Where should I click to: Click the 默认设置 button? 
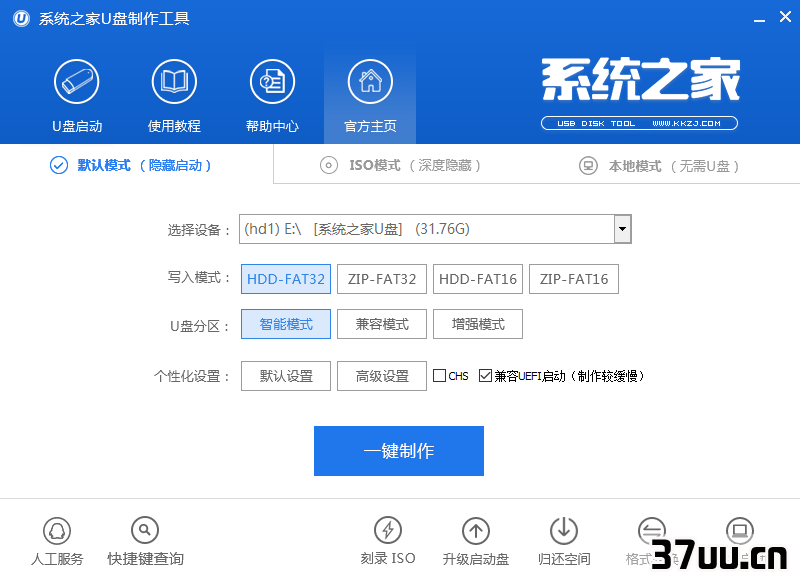tap(286, 376)
